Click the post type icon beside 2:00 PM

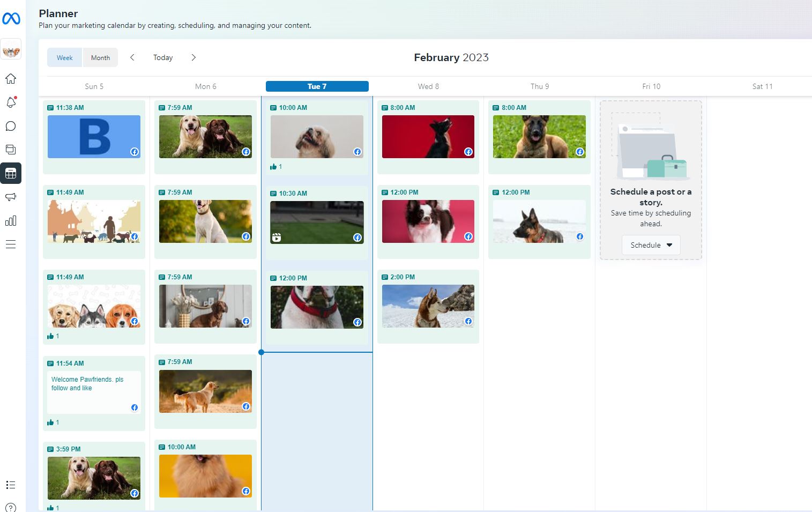point(385,277)
